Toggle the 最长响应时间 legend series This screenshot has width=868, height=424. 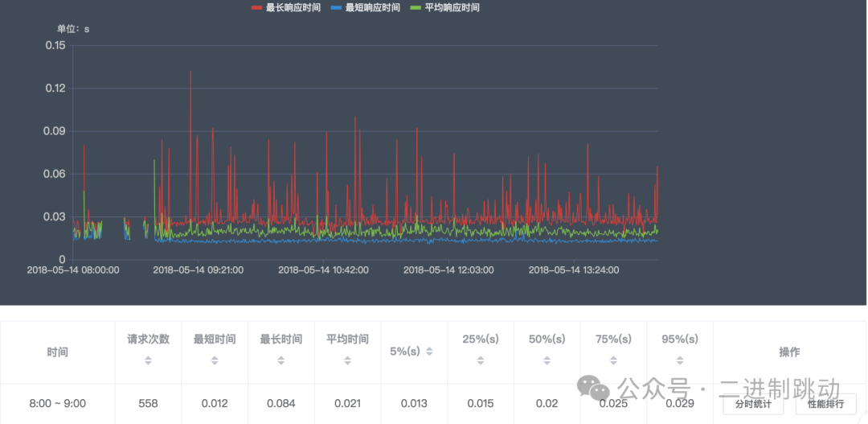286,8
